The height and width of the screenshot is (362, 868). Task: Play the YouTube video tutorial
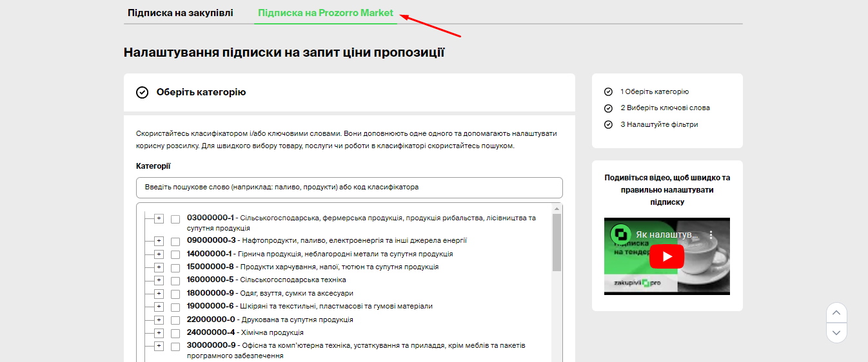coord(667,256)
